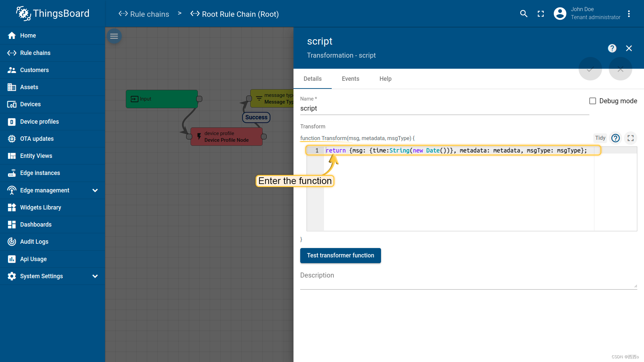
Task: Switch to the Events tab
Action: click(350, 78)
